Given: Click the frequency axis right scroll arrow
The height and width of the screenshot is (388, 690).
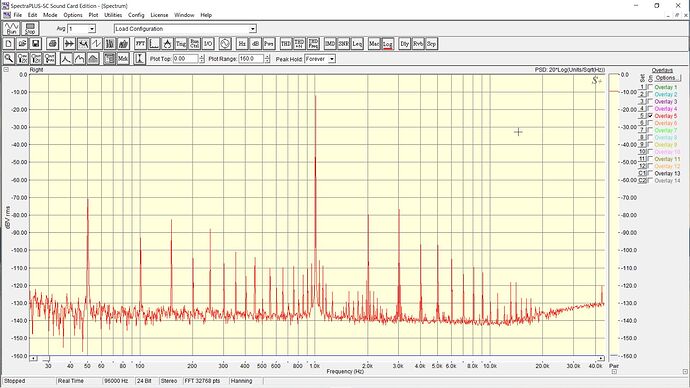Looking at the screenshot, I should point(601,359).
